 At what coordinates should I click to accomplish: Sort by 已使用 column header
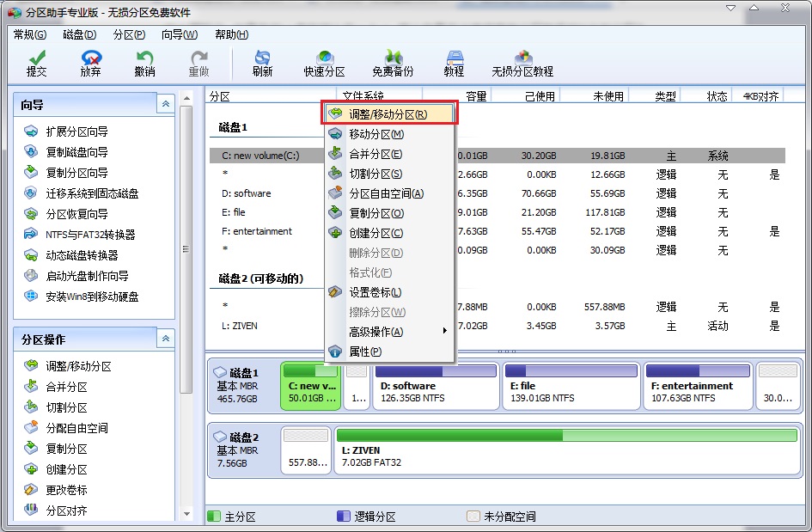(540, 96)
